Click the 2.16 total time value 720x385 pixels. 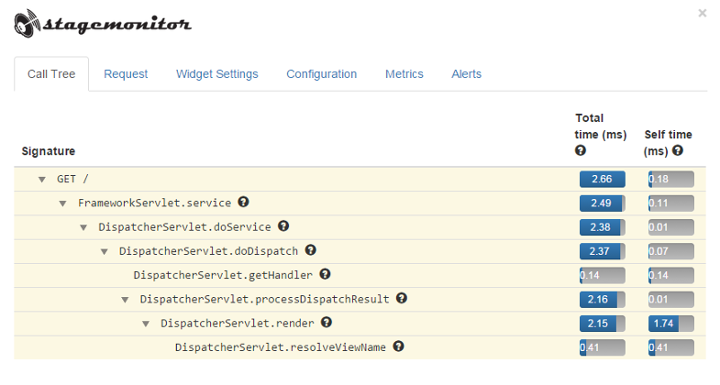tap(598, 300)
